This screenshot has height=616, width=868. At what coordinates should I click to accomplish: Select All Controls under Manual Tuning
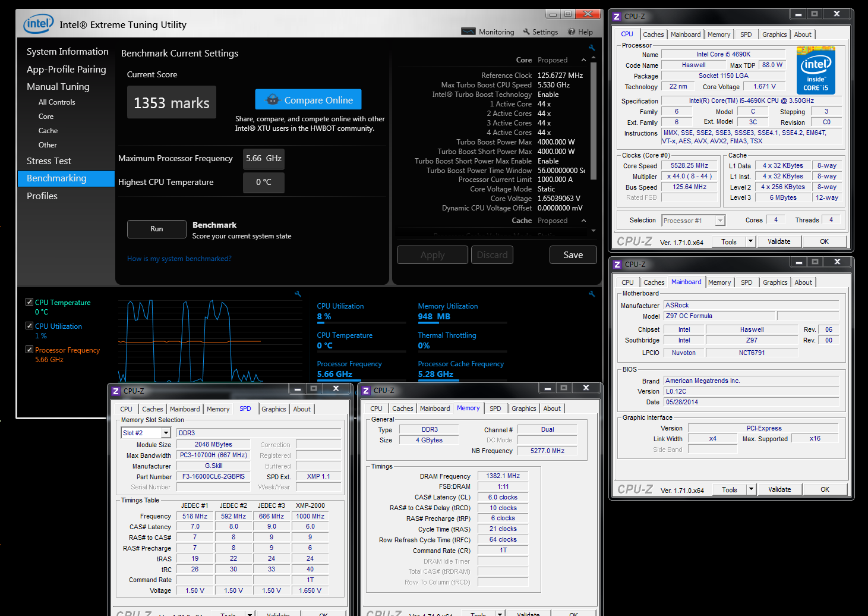click(x=56, y=102)
